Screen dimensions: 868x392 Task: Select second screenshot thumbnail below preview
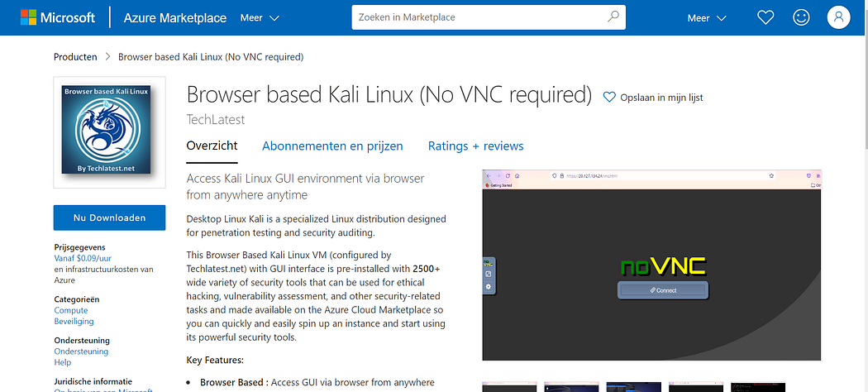pos(571,386)
